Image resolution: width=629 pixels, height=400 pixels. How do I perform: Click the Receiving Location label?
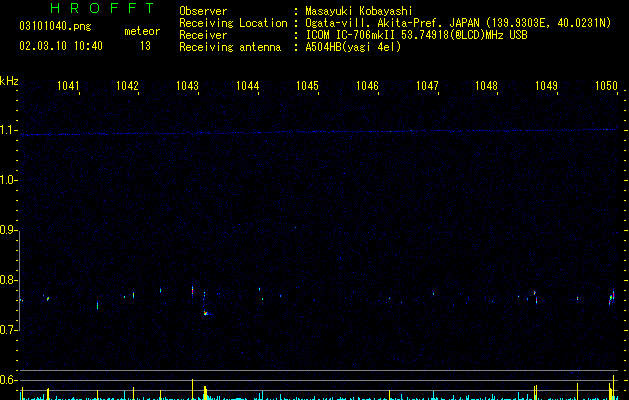tap(233, 23)
